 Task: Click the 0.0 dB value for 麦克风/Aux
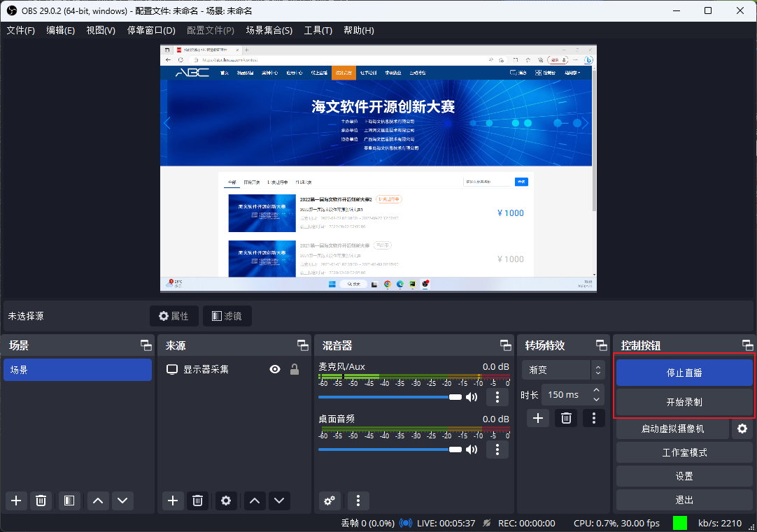pos(496,366)
